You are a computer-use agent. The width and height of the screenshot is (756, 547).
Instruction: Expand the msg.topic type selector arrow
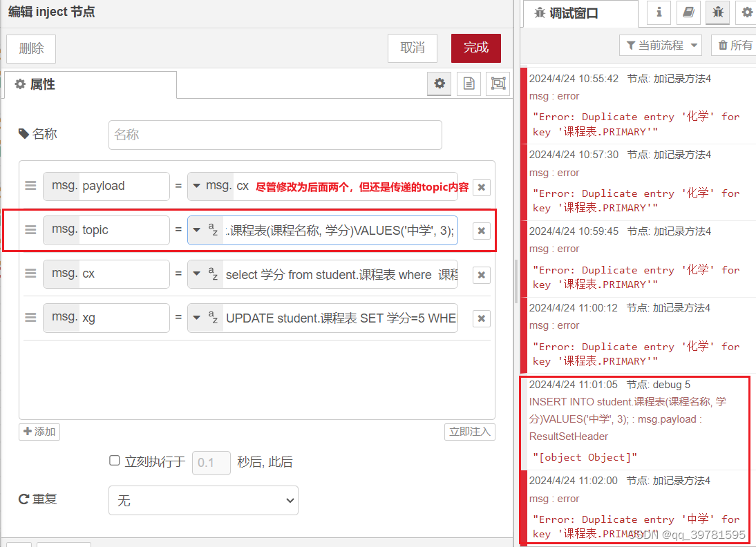click(197, 230)
